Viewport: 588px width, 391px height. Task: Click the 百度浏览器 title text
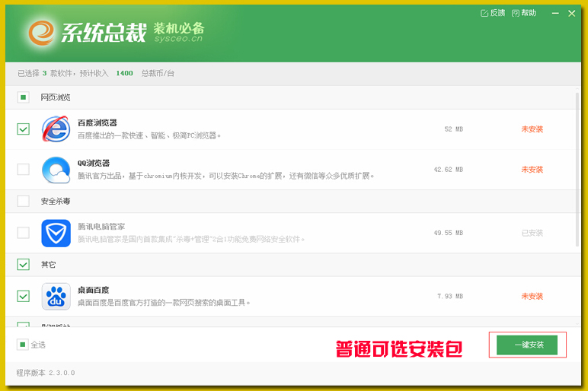point(97,122)
